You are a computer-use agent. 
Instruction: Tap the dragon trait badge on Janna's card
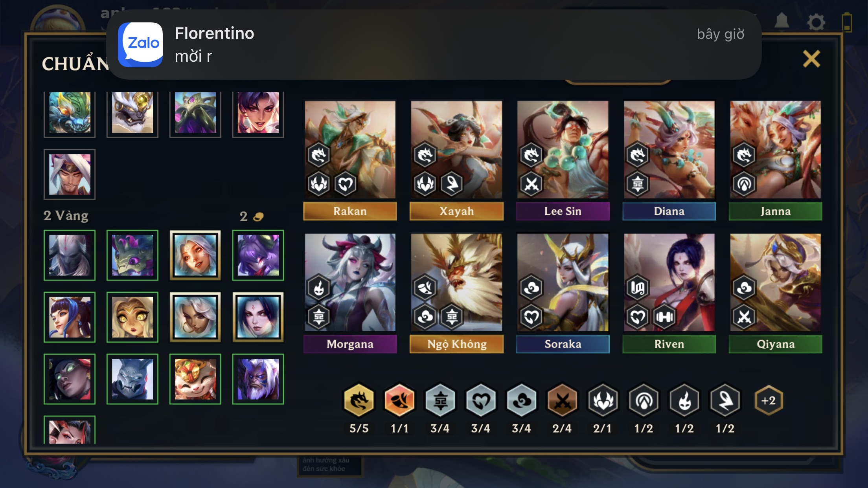click(x=744, y=154)
